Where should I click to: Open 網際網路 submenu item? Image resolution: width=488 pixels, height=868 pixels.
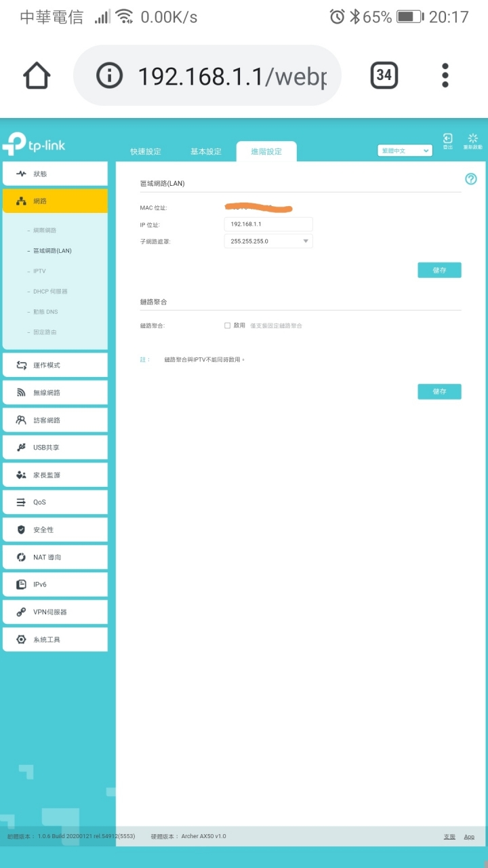click(x=45, y=231)
